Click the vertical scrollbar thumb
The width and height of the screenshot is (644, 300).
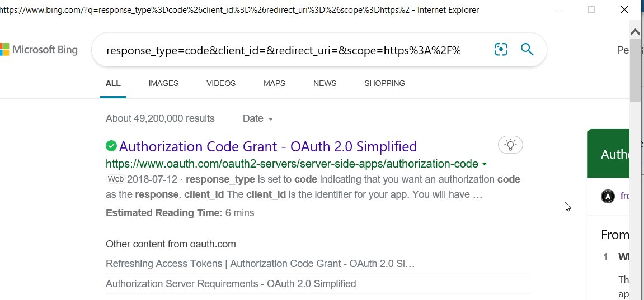[x=635, y=70]
